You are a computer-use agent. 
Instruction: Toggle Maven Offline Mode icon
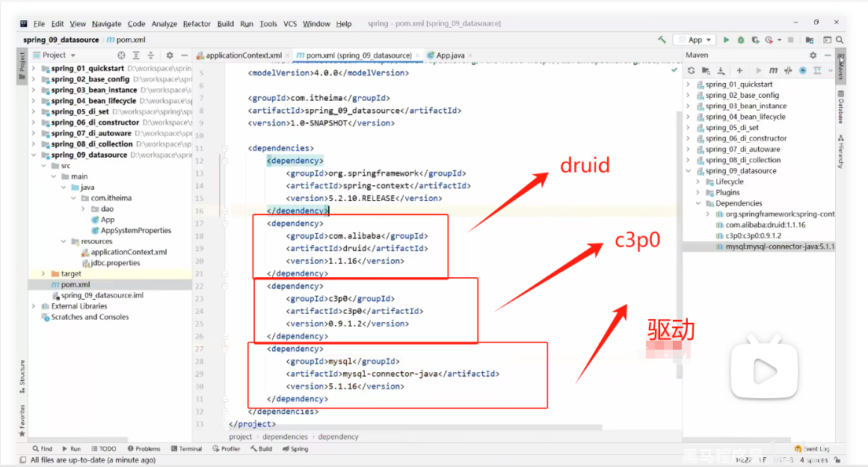point(788,70)
